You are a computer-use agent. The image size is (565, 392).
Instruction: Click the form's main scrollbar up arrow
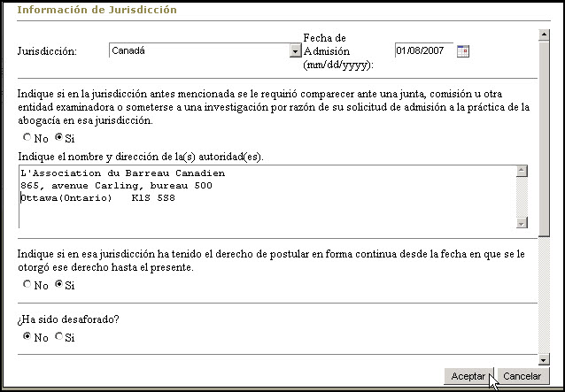point(544,35)
